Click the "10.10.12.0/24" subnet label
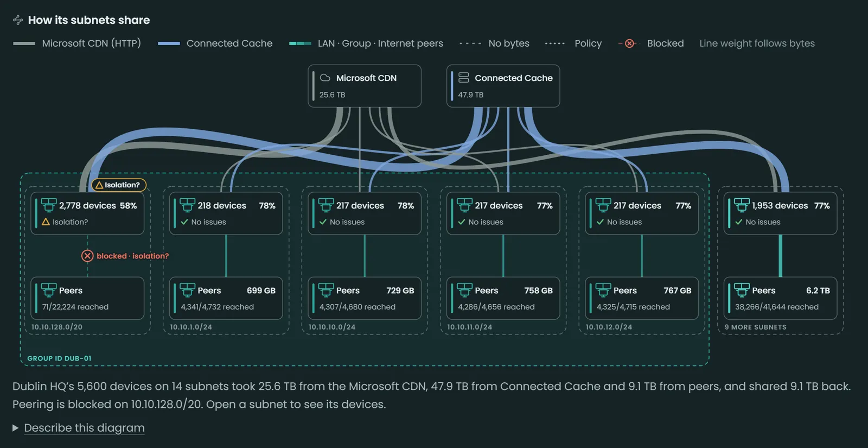This screenshot has height=448, width=868. coord(609,327)
